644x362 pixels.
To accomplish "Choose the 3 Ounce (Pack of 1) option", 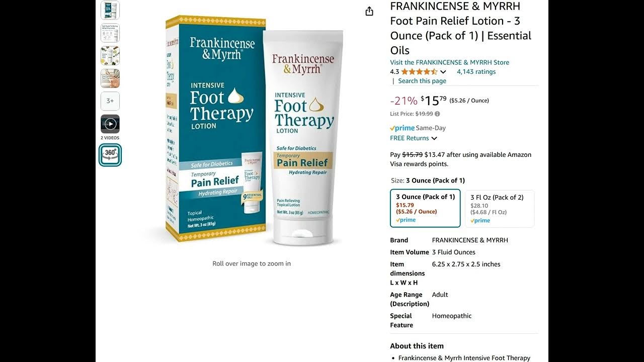I will pos(425,208).
